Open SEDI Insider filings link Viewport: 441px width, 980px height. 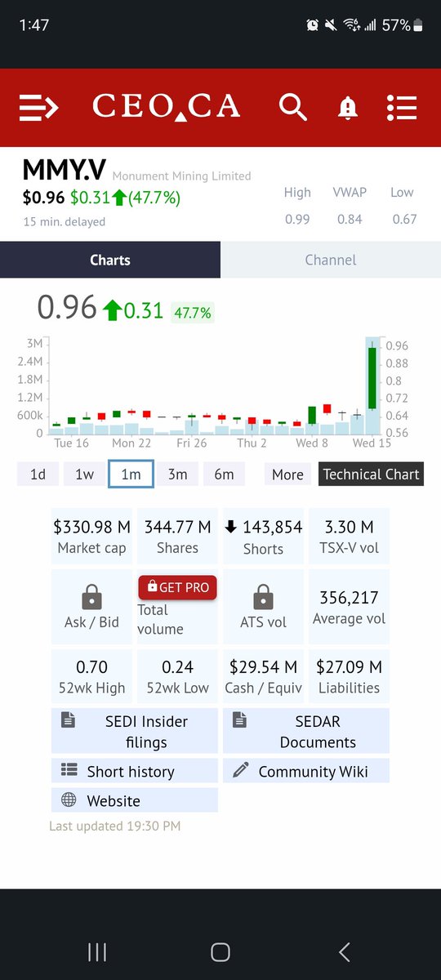click(135, 731)
